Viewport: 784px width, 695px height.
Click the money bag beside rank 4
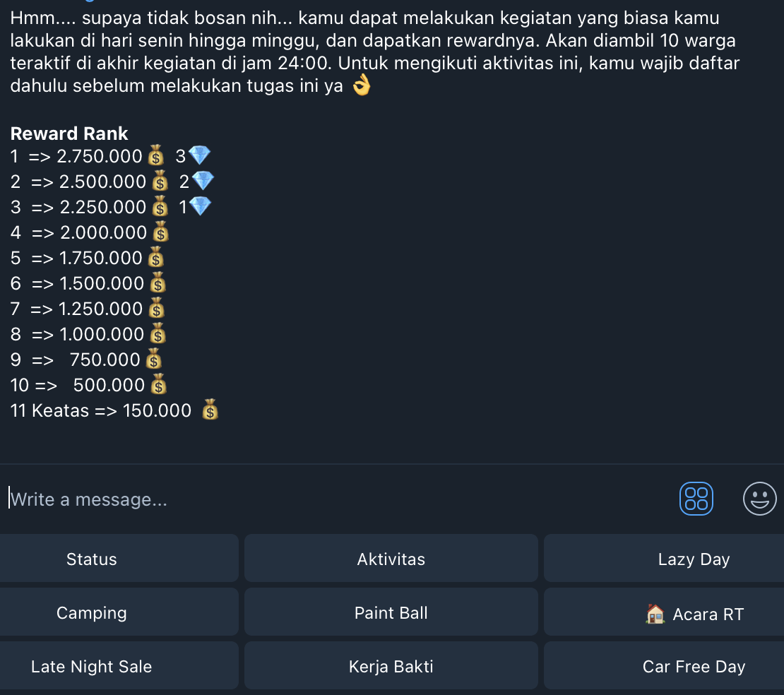coord(161,232)
